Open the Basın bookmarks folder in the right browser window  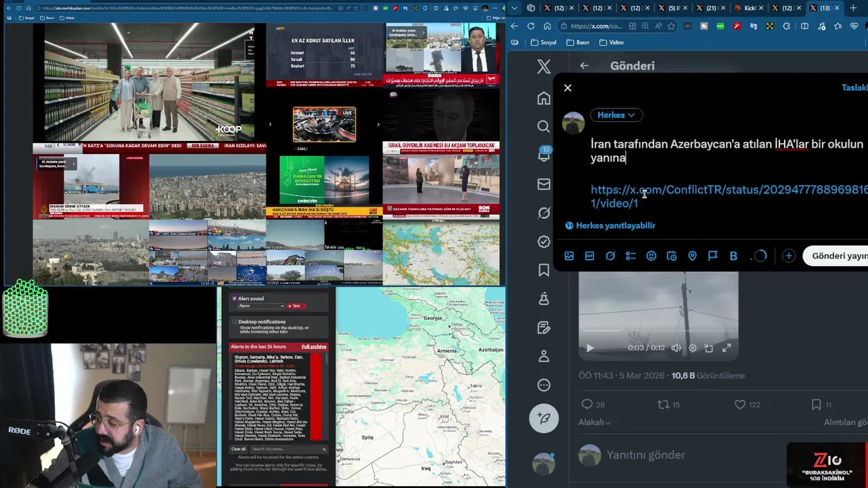click(x=578, y=42)
